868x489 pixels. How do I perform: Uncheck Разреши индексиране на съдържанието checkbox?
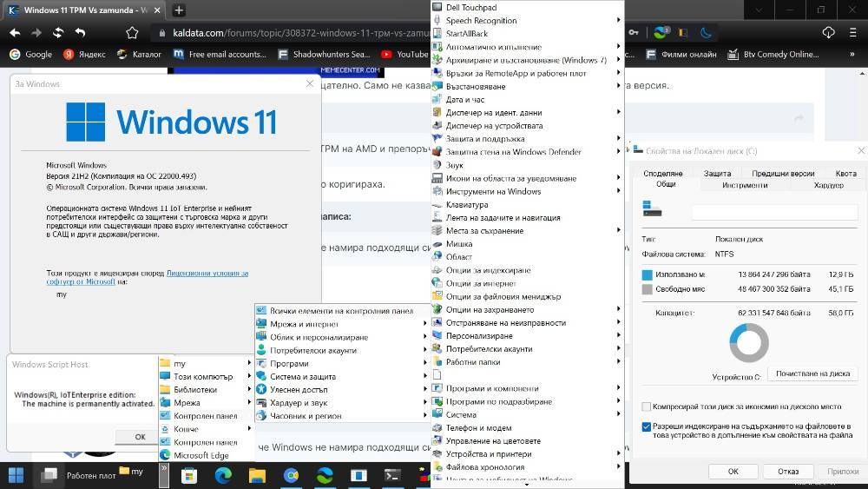pyautogui.click(x=646, y=426)
